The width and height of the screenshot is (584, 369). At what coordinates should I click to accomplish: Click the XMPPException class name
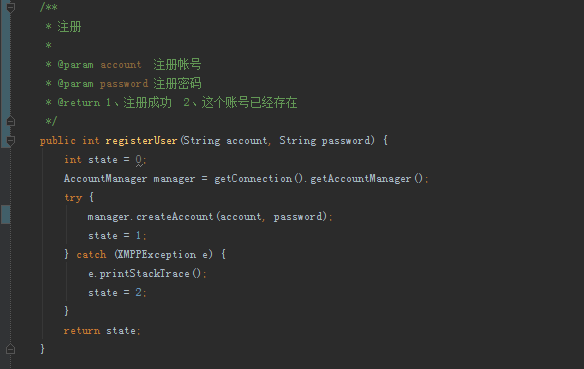tap(156, 255)
